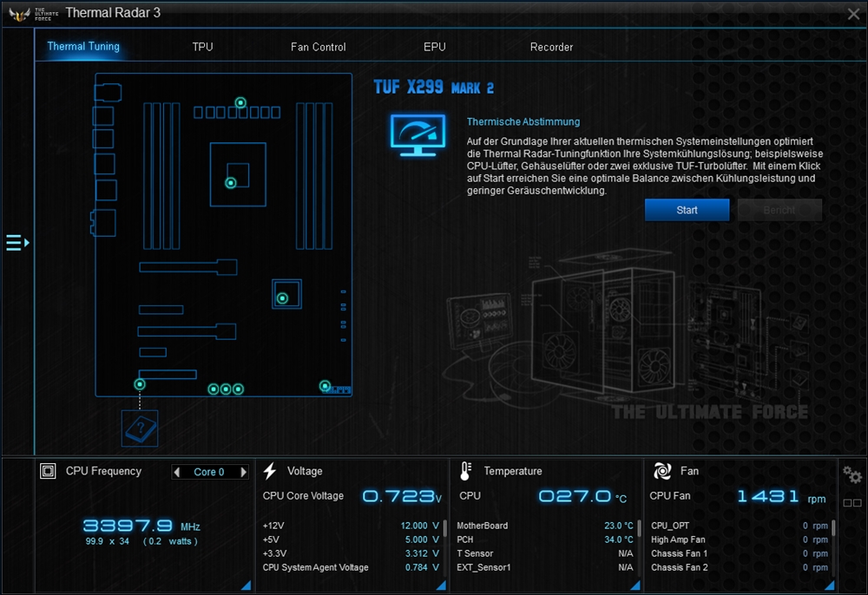Click the "CPU_OPT" fan row label
Viewport: 868px width, 595px height.
pos(670,526)
